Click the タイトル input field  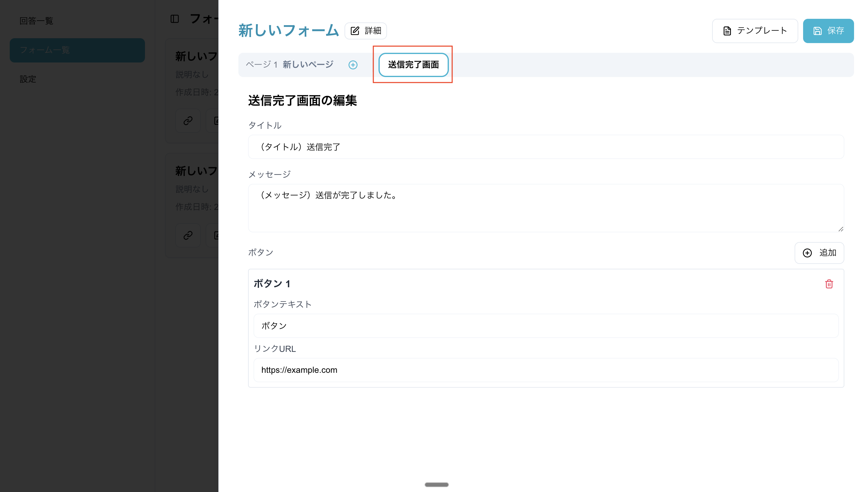(x=546, y=147)
